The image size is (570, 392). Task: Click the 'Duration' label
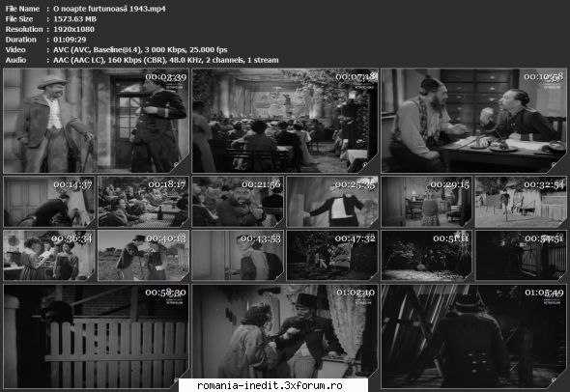click(20, 40)
